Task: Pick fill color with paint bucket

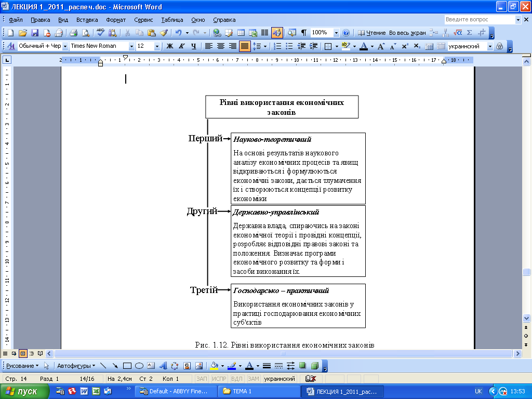Action: pos(214,366)
